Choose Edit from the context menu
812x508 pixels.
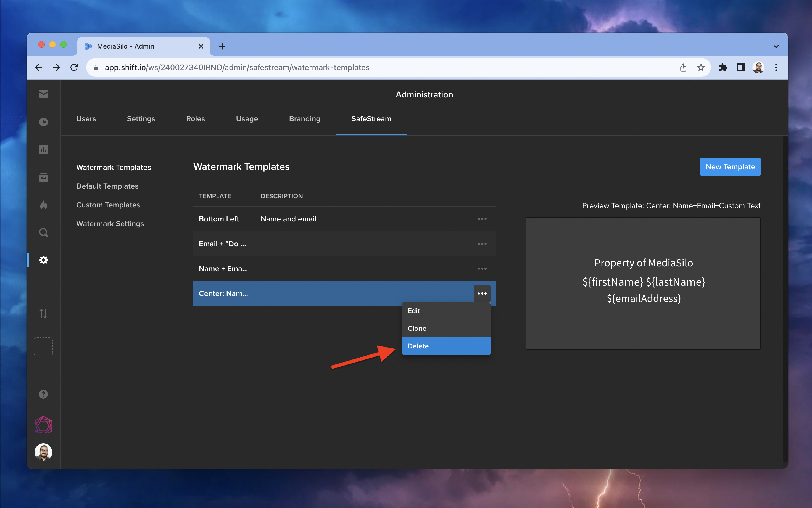(446, 311)
